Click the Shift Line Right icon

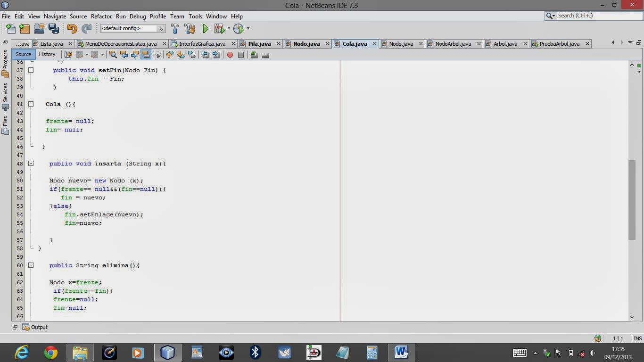point(216,55)
